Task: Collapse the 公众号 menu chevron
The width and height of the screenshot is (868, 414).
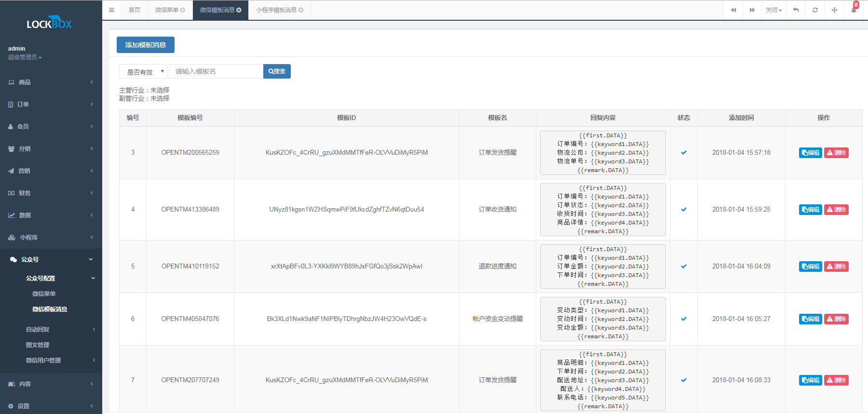Action: click(91, 259)
